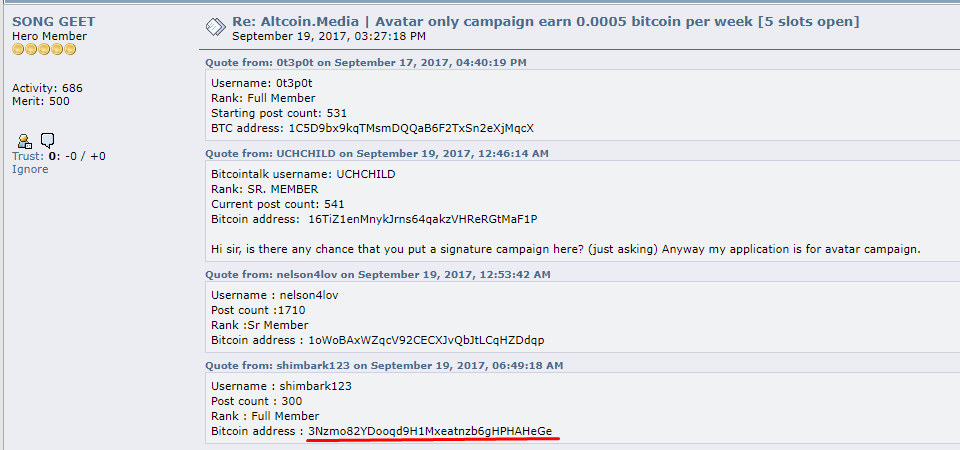The image size is (960, 450).
Task: Open SONG GEET's profile icon
Action: click(25, 141)
